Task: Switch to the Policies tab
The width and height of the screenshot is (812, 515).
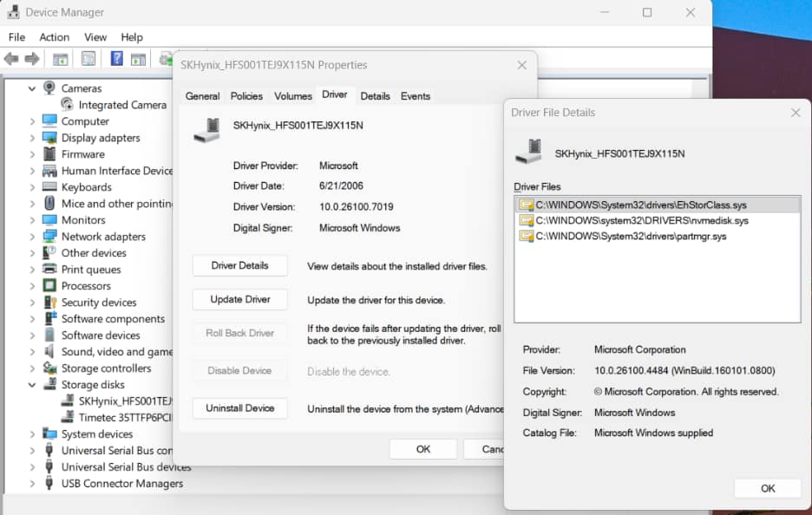Action: point(246,96)
